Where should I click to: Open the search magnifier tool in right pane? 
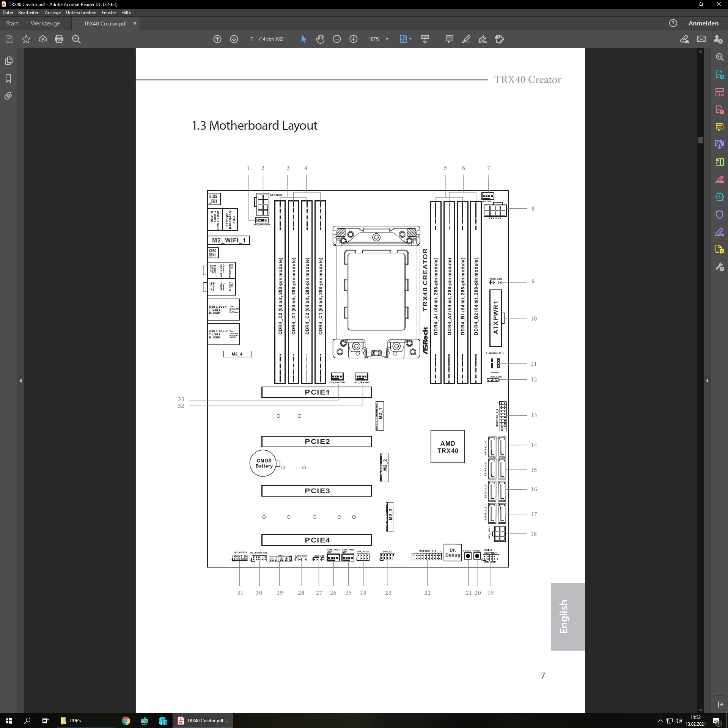(x=720, y=57)
